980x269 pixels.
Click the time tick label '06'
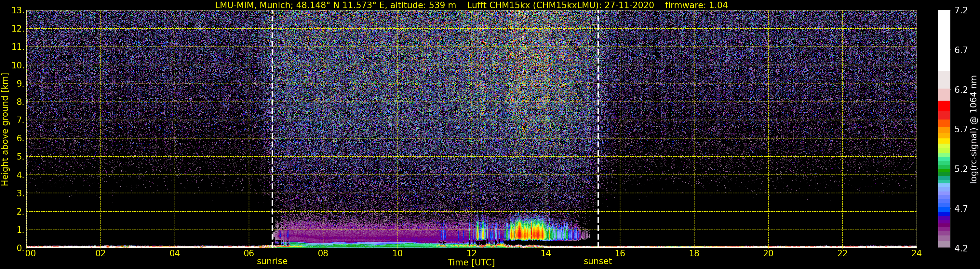pos(249,253)
